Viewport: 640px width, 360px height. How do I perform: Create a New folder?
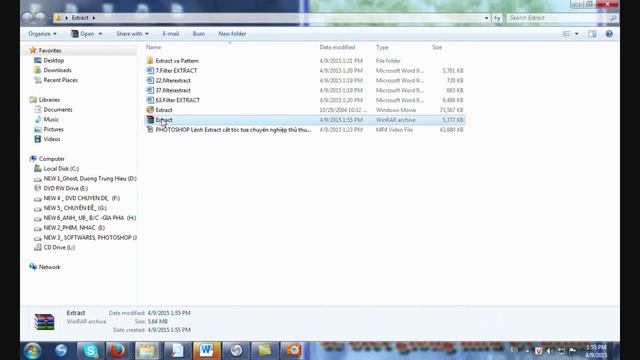[x=232, y=34]
